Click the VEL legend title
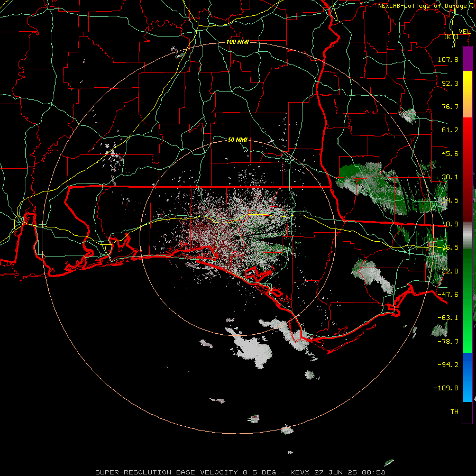The image size is (476, 476). tap(464, 32)
